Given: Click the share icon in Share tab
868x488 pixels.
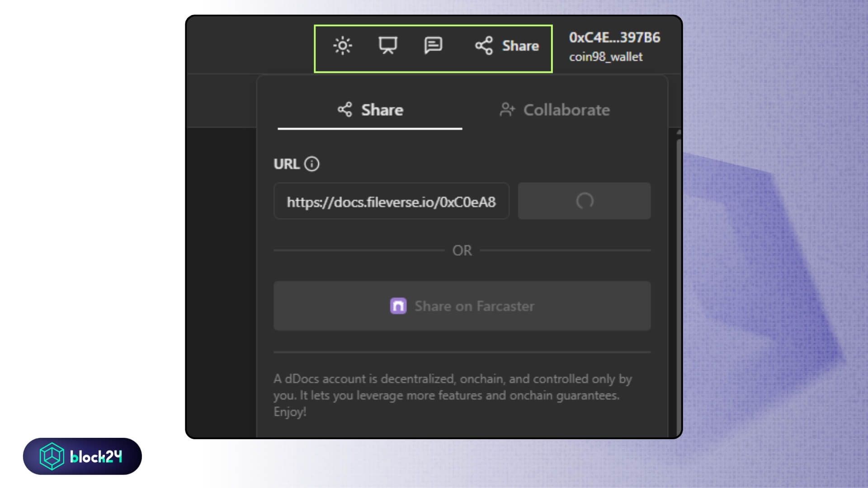Looking at the screenshot, I should [344, 109].
